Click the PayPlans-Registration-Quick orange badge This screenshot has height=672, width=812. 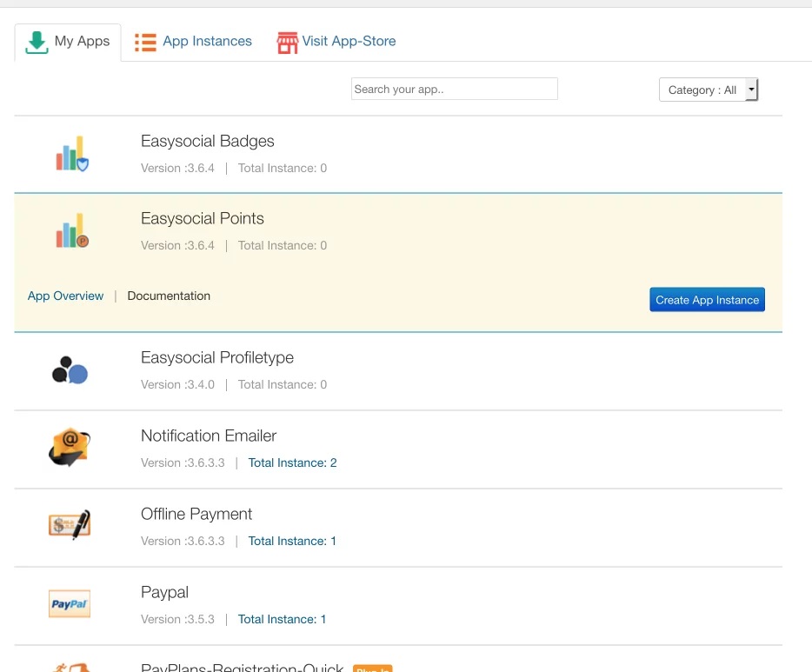point(372,669)
